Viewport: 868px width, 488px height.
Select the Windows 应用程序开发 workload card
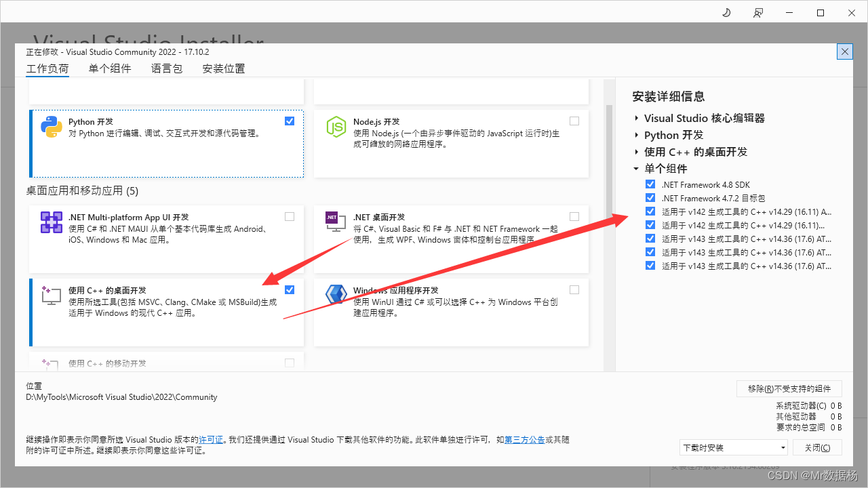click(452, 312)
